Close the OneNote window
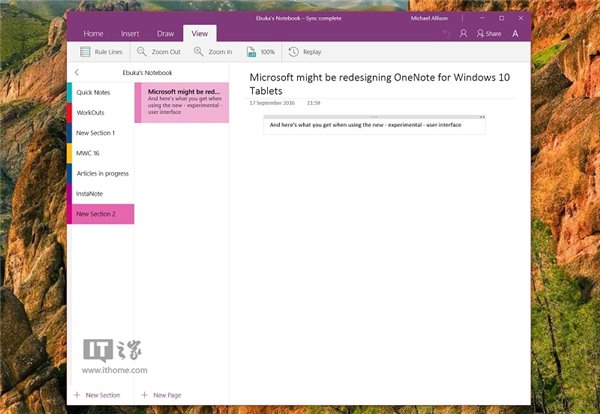 521,18
